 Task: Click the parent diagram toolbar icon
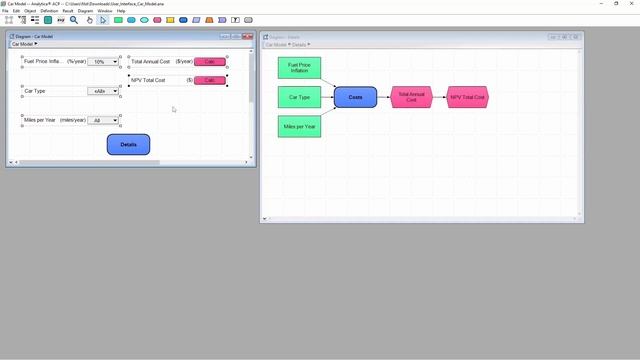9,20
